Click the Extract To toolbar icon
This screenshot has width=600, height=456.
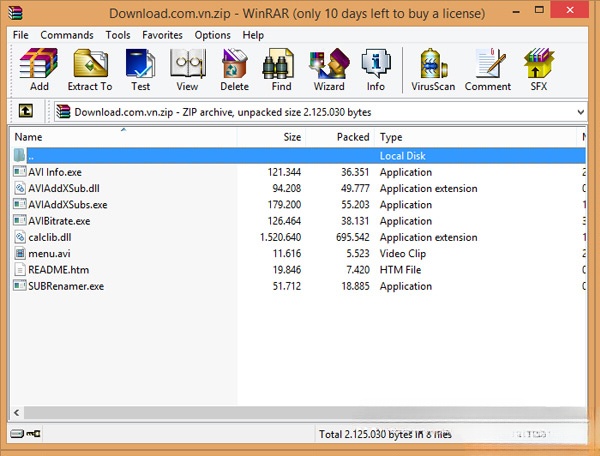point(90,63)
